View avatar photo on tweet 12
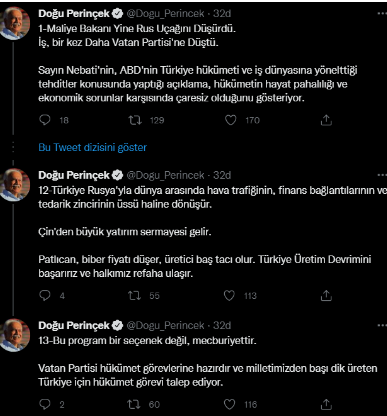Viewport: 387px width, 416px height. [14, 185]
